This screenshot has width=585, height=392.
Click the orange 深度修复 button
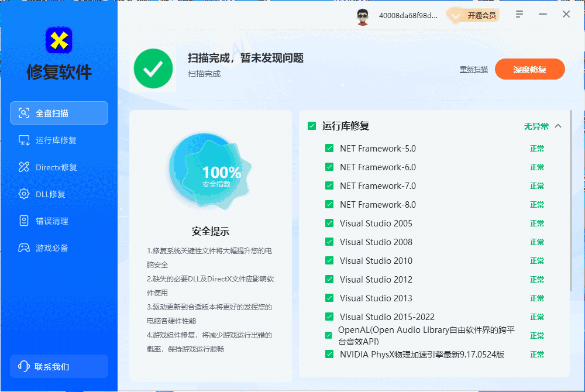pyautogui.click(x=529, y=68)
